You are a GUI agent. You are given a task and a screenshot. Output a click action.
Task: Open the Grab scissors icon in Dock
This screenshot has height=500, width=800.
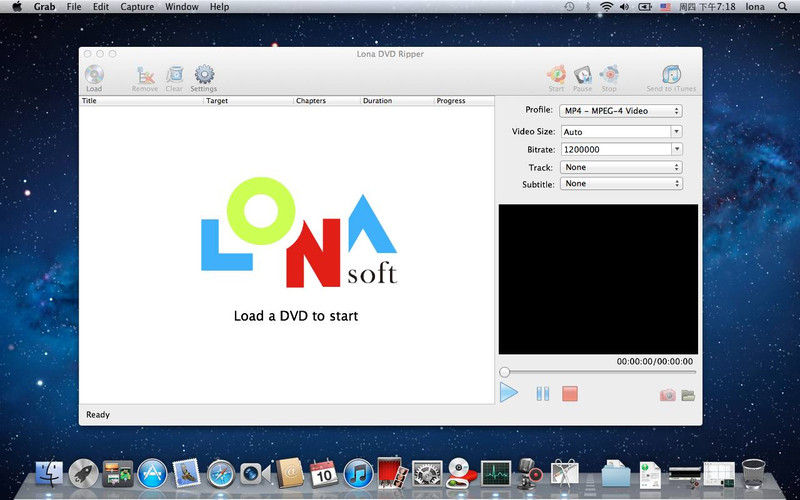565,472
